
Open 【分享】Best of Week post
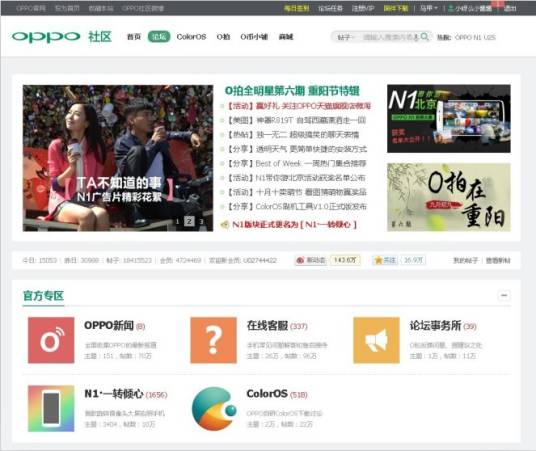coord(297,163)
